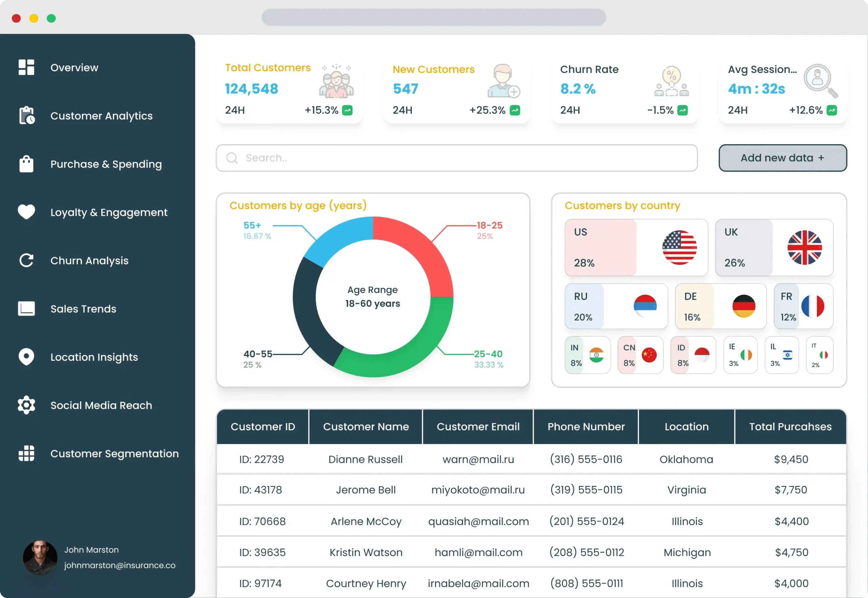Click Jerome Bell's email address link

477,490
